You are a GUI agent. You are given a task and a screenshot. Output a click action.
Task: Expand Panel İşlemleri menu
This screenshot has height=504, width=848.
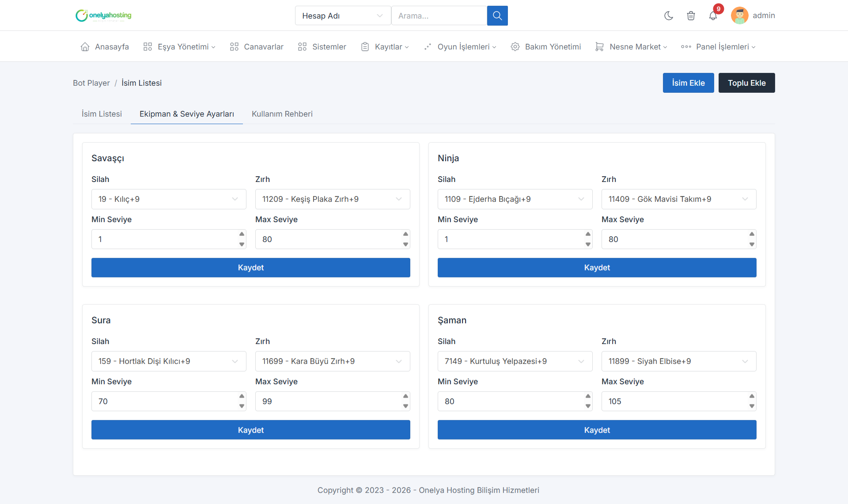pyautogui.click(x=718, y=47)
